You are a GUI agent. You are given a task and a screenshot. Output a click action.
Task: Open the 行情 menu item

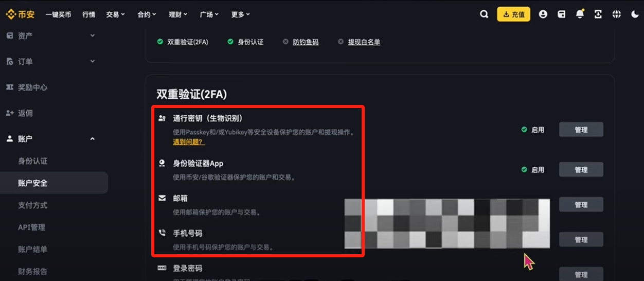[88, 14]
